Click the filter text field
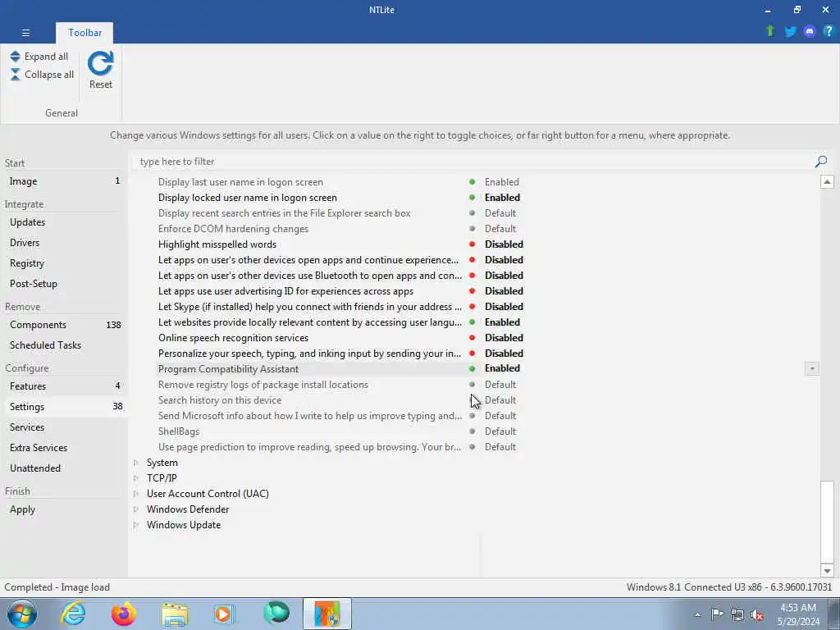840x630 pixels. (x=472, y=162)
